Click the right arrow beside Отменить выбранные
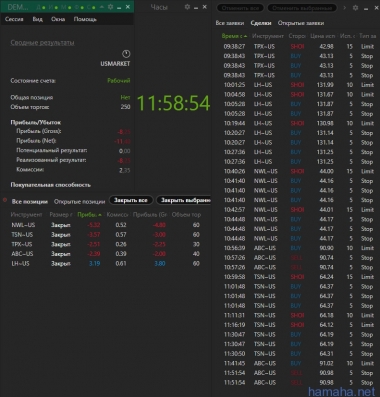Screen dimensions: 380x397 [345, 7]
